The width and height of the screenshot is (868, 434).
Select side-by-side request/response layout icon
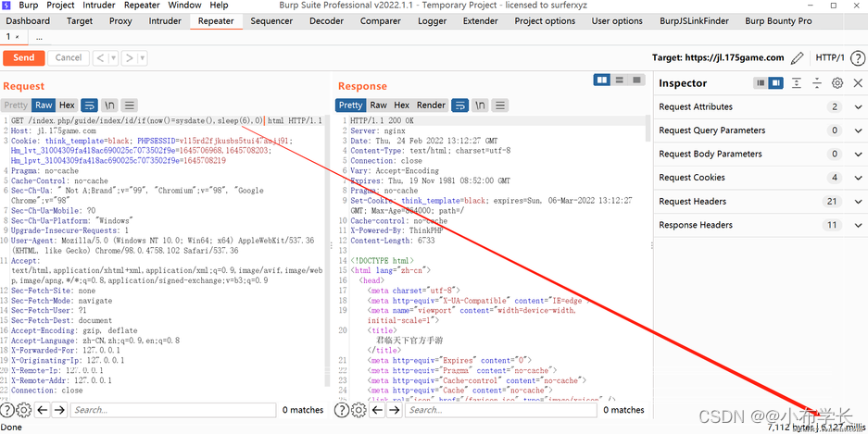pyautogui.click(x=602, y=81)
